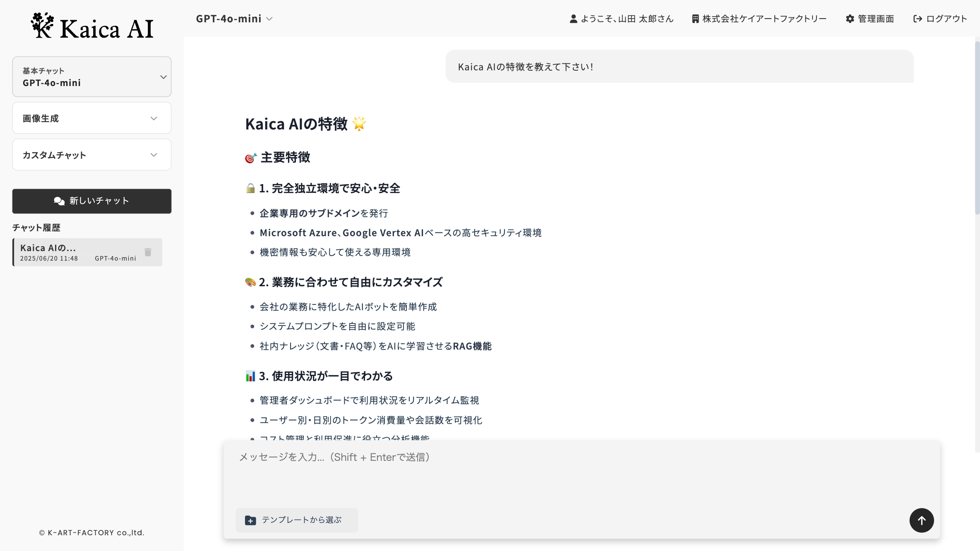This screenshot has width=980, height=551.
Task: Click the template folder icon beside テンプレートから選ぶ
Action: coord(250,520)
